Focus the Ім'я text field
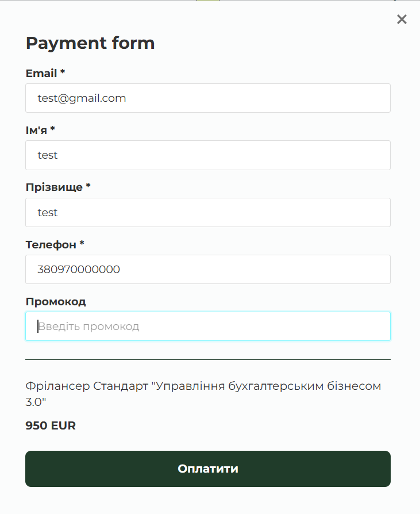The image size is (420, 514). tap(208, 155)
